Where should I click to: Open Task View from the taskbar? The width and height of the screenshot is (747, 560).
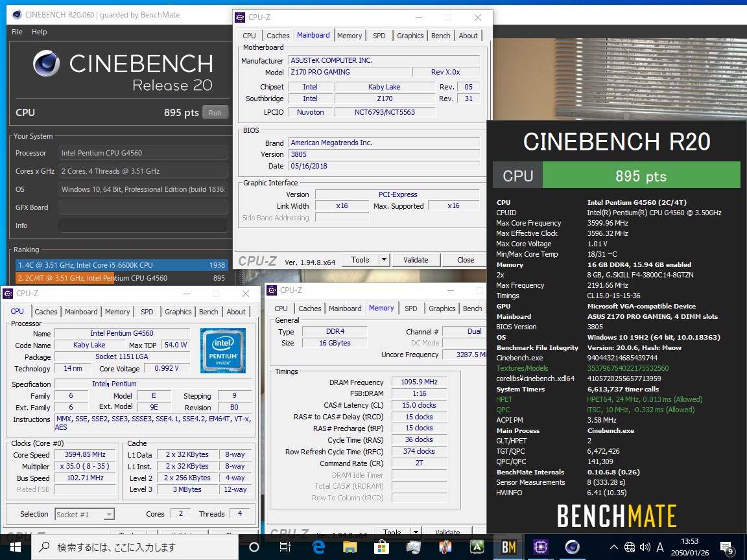point(285,547)
